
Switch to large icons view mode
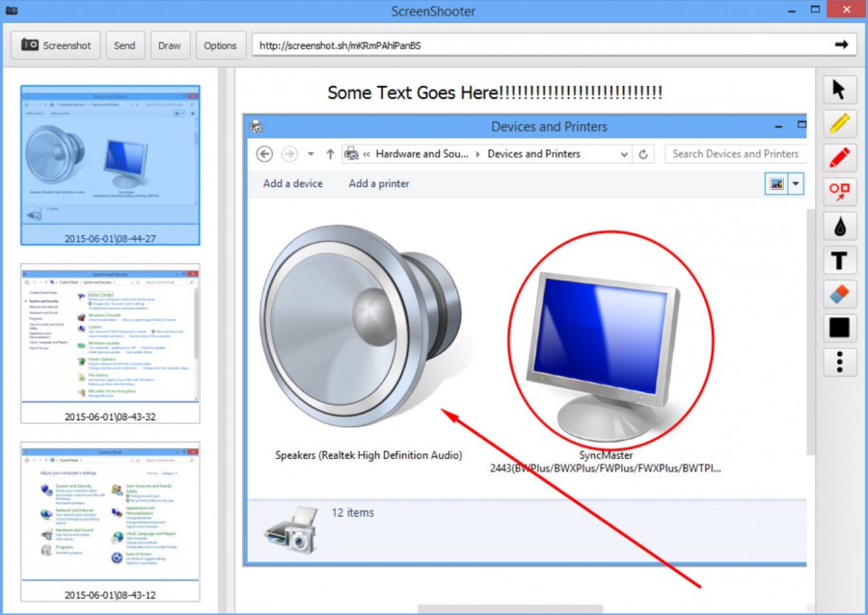(x=777, y=183)
